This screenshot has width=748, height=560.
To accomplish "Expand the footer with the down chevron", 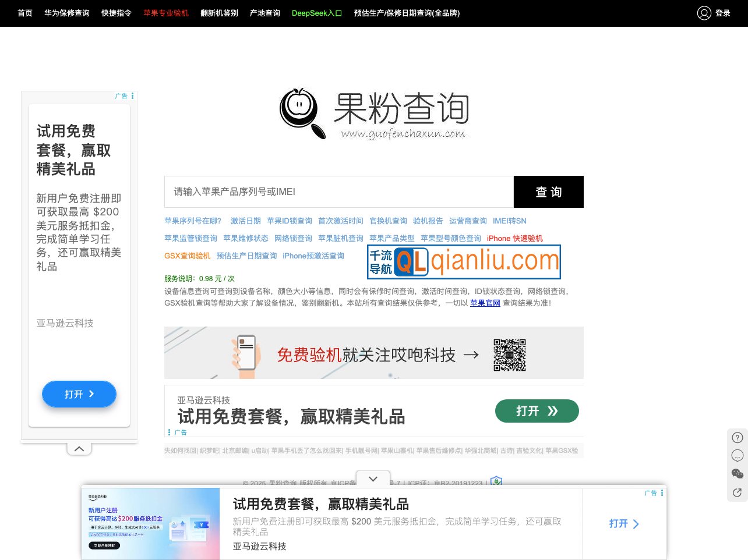I will point(373,479).
